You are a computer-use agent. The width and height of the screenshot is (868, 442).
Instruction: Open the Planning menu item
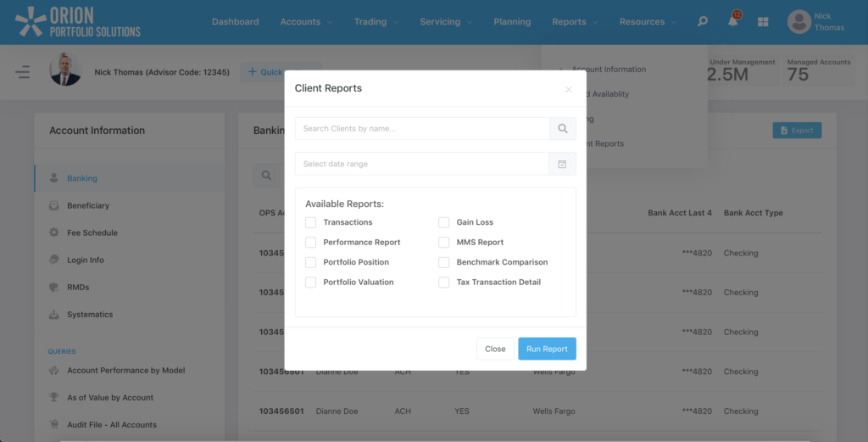click(x=512, y=22)
